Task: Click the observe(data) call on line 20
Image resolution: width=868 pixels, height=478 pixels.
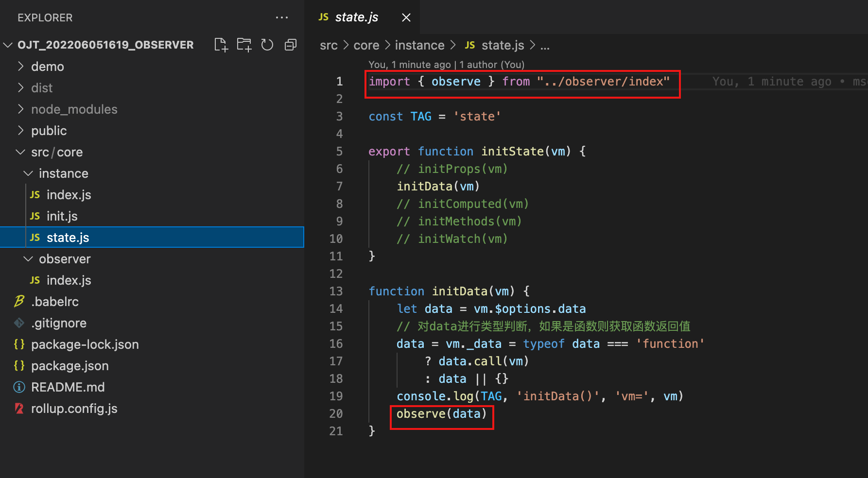Action: 442,414
